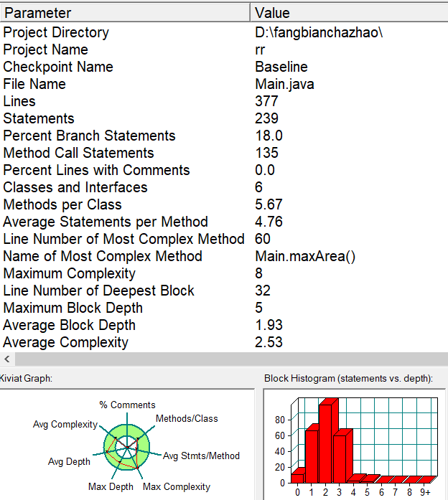Click the Max Complexity axis label
The width and height of the screenshot is (448, 500).
point(177,487)
